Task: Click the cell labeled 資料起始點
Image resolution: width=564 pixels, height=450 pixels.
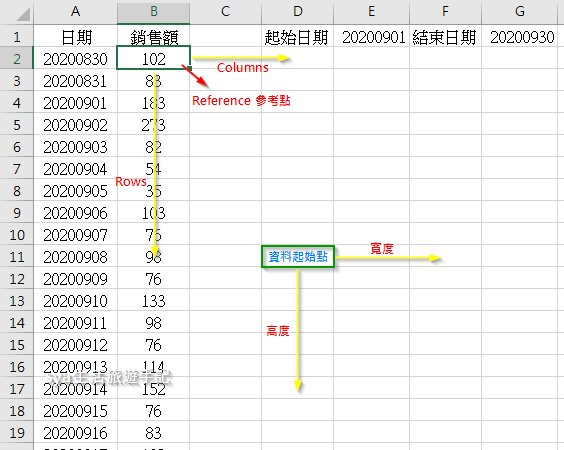Action: pos(298,256)
